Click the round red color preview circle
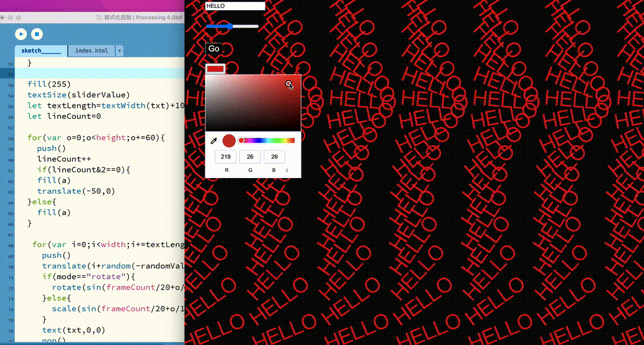Screen dimensions: 644x345 (x=229, y=141)
